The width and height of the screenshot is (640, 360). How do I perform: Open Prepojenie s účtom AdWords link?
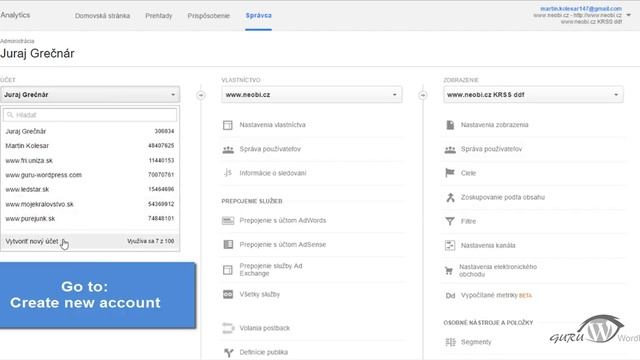[283, 220]
